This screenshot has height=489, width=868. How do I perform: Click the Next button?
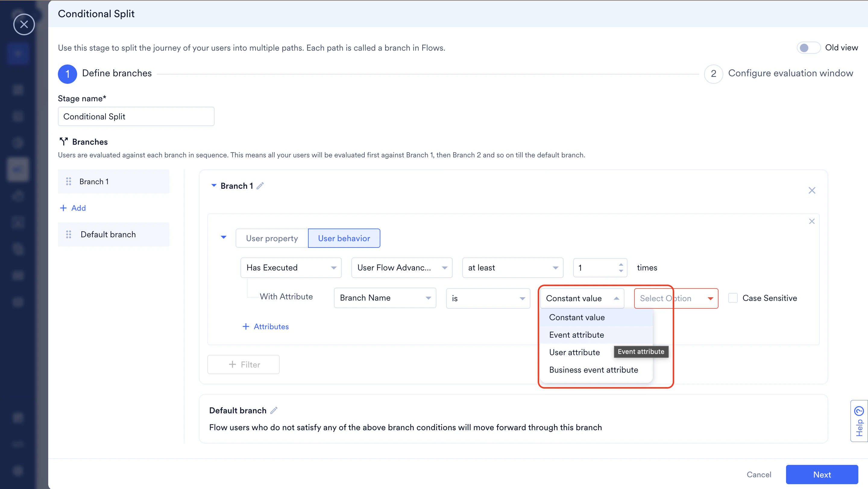822,475
